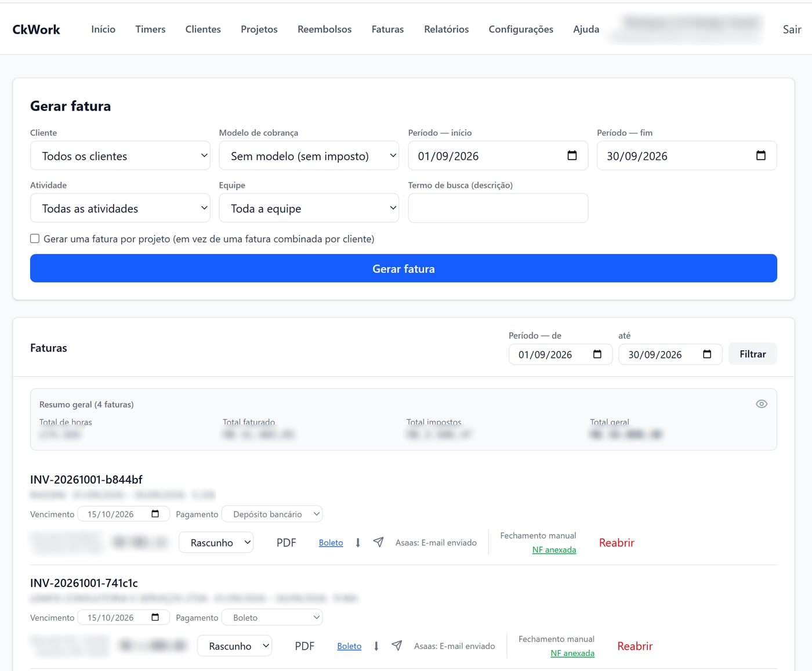
Task: Send invoice INV-20261001-741c1c via paper plane icon
Action: 397,645
